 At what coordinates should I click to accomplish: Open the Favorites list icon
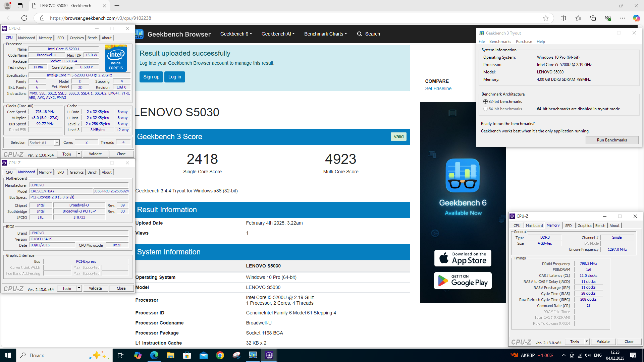578,18
